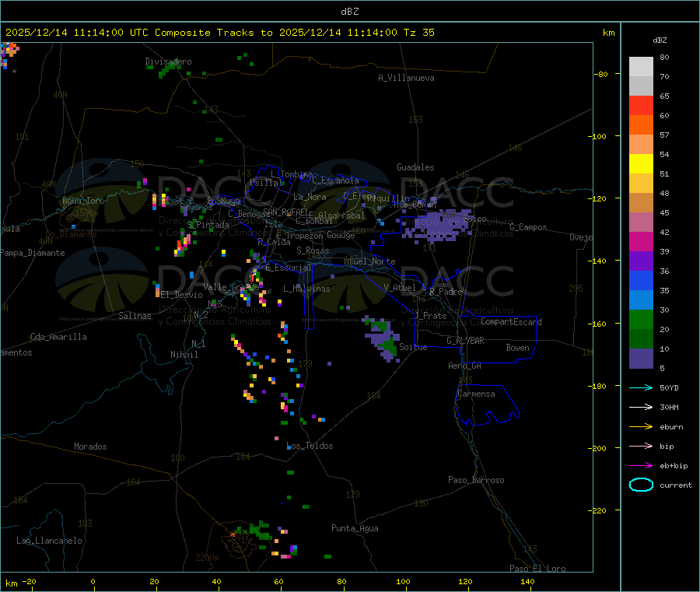The image size is (700, 592).
Task: Click the purple-green echo cluster beside Soitue
Action: [x=382, y=339]
